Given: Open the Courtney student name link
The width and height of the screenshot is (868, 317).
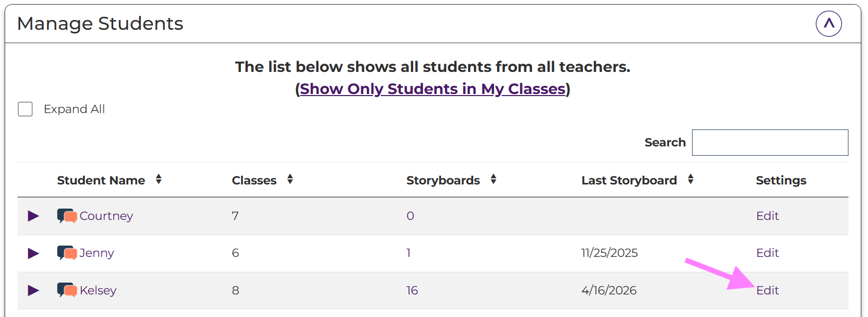Looking at the screenshot, I should pos(107,216).
